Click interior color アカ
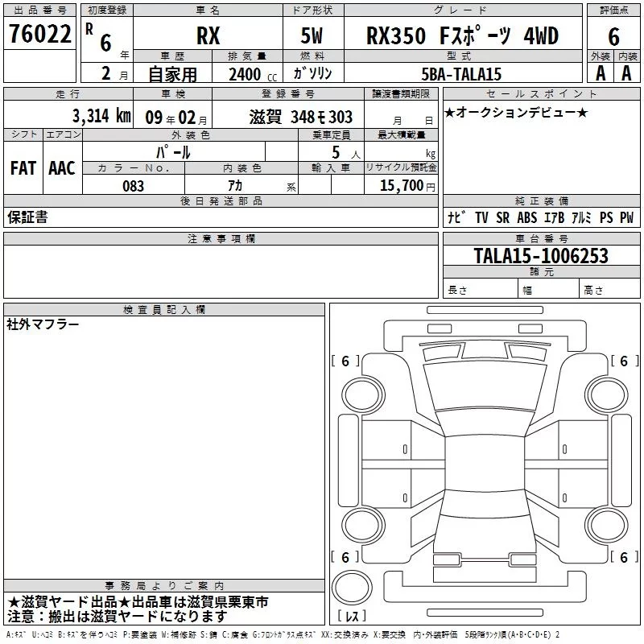This screenshot has width=644, height=644. pyautogui.click(x=235, y=186)
